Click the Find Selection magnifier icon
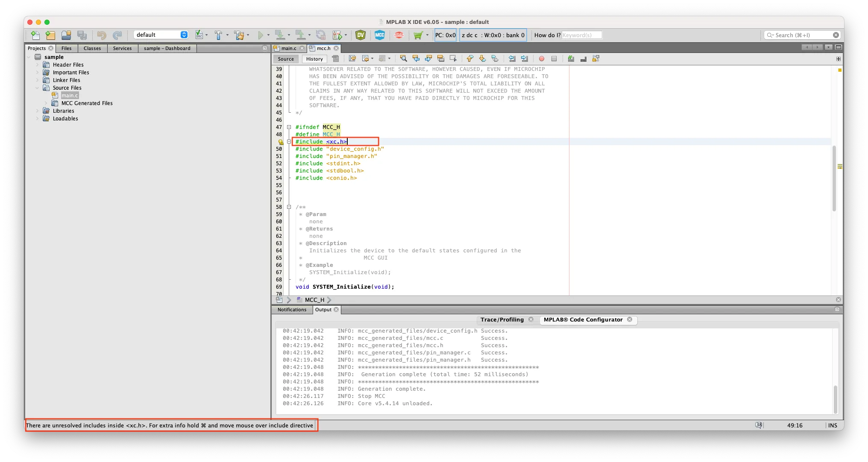 point(403,58)
